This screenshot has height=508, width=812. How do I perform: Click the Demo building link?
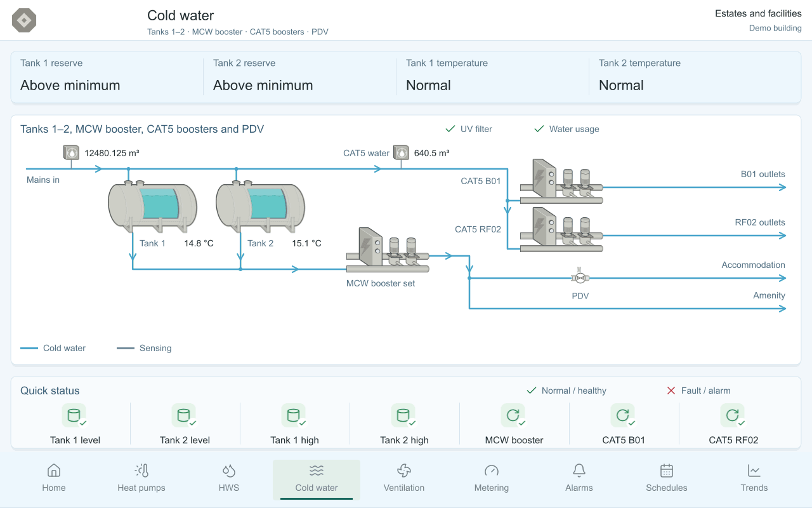(775, 28)
